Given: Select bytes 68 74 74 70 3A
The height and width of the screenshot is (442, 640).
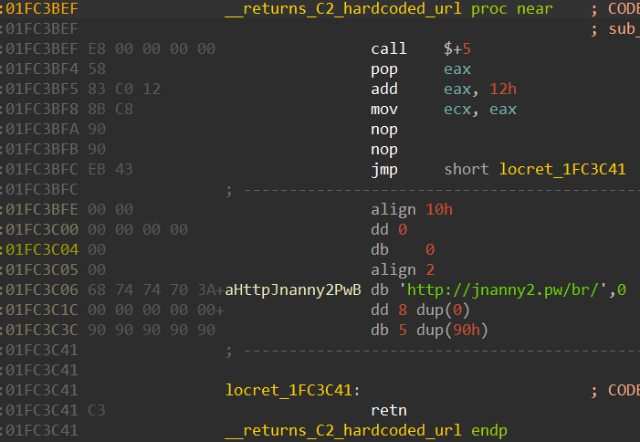Looking at the screenshot, I should point(152,290).
